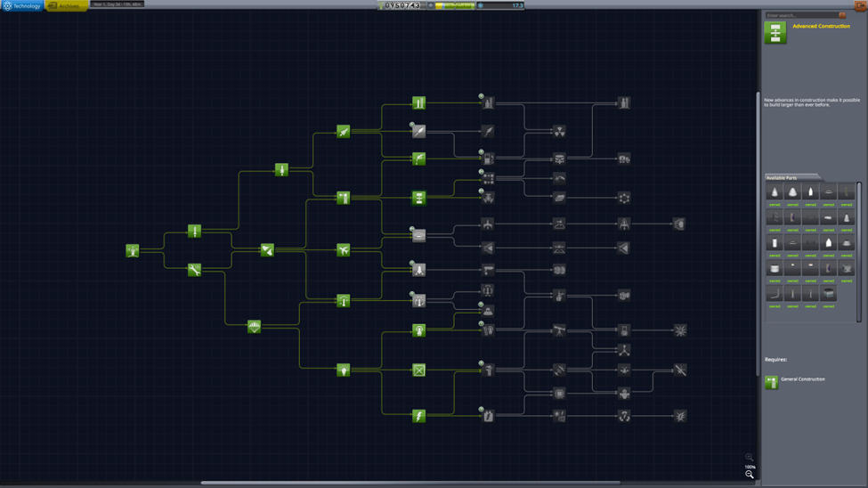
Task: Click the Available Parts list scrollbar
Action: pyautogui.click(x=858, y=251)
